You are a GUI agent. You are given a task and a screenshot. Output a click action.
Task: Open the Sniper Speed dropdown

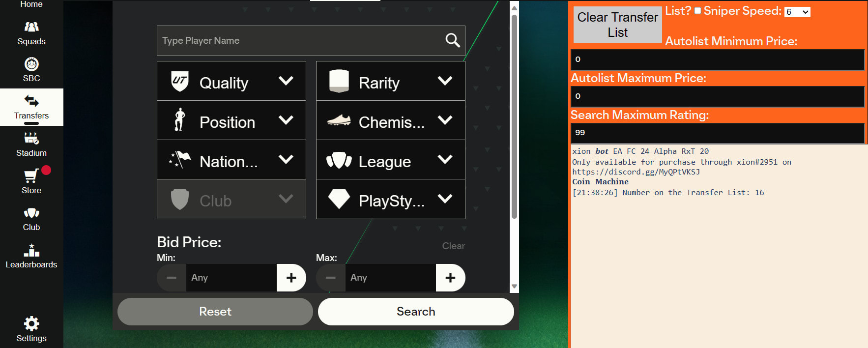click(x=797, y=12)
